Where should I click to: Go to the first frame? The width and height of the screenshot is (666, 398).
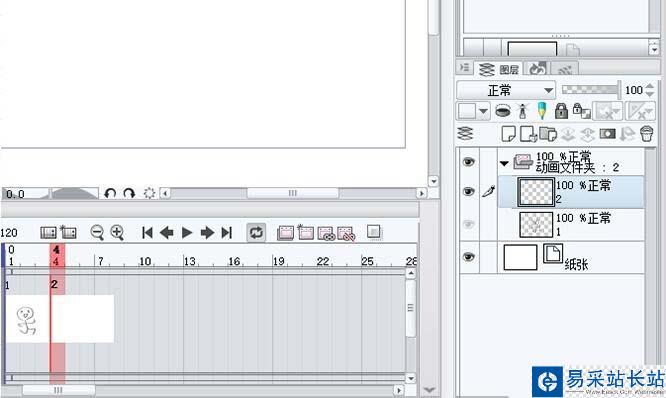tap(147, 232)
